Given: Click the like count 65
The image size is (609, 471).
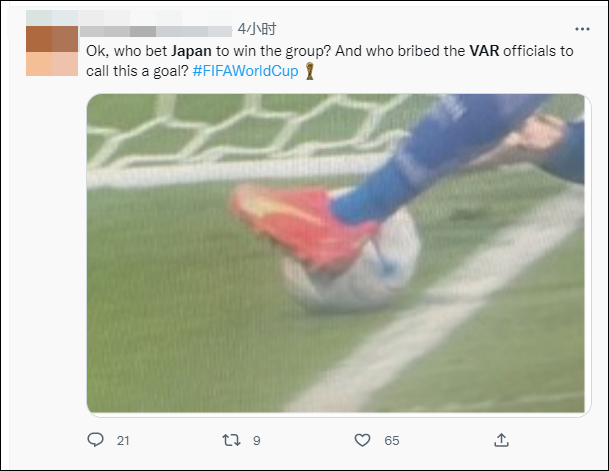Looking at the screenshot, I should point(392,440).
